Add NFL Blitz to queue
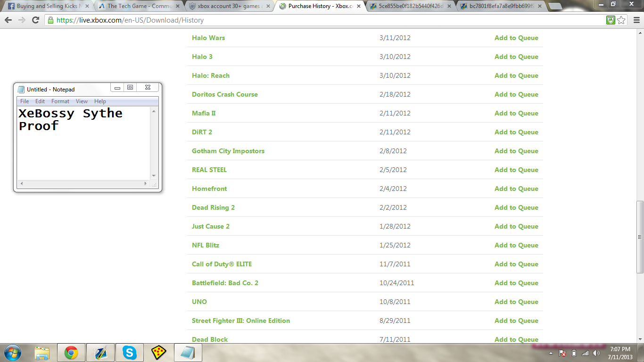 pyautogui.click(x=516, y=245)
